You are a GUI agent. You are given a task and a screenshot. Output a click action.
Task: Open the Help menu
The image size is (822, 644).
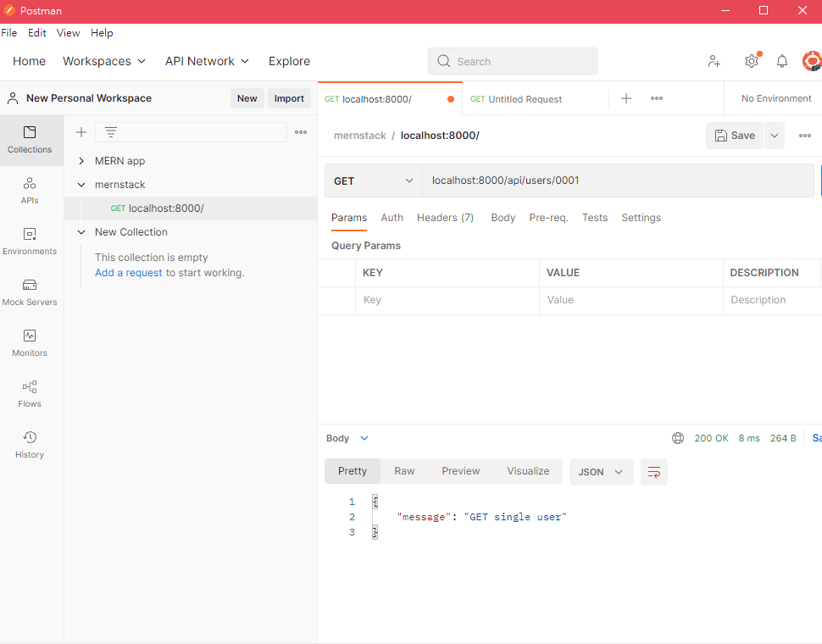tap(102, 32)
